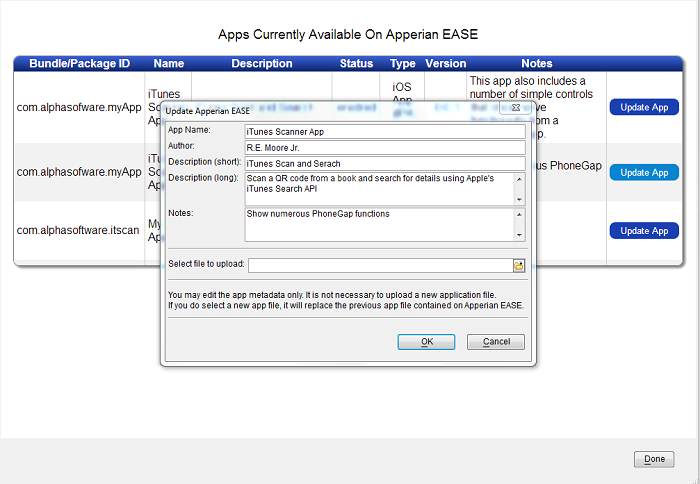Update App for com.alphasoftware.itscan row

coord(644,231)
